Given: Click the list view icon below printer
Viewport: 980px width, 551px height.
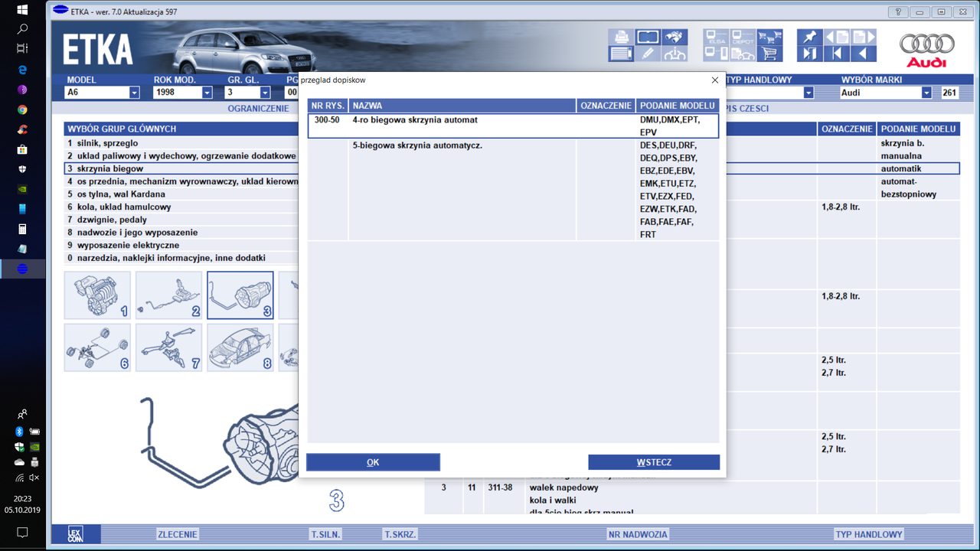Looking at the screenshot, I should coord(620,54).
